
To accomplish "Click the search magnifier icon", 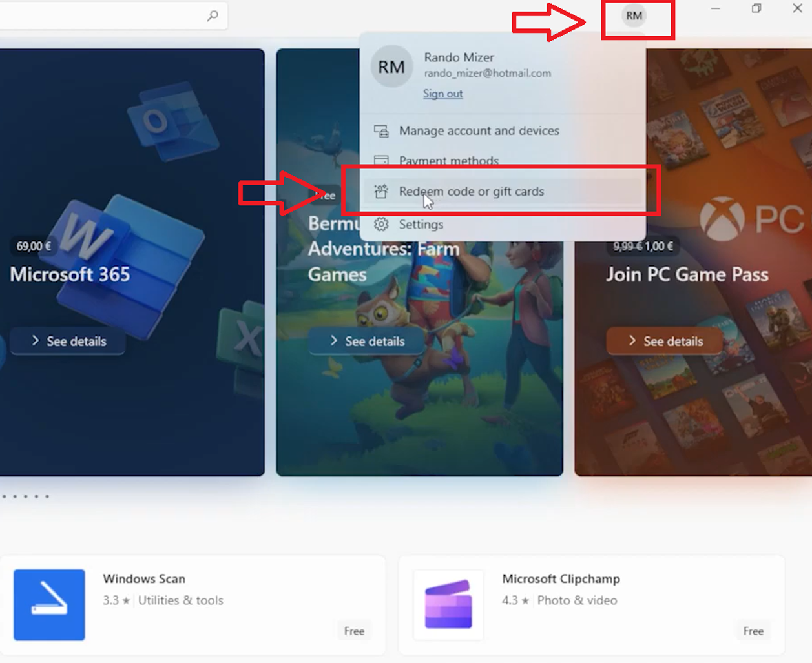I will tap(213, 15).
